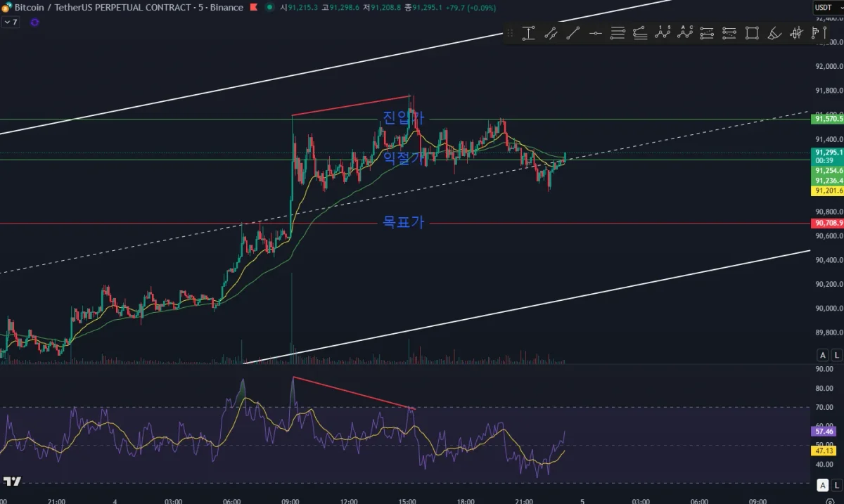The width and height of the screenshot is (844, 504).
Task: Pick the Elliott Impulse Wave 12345 tool
Action: click(662, 33)
